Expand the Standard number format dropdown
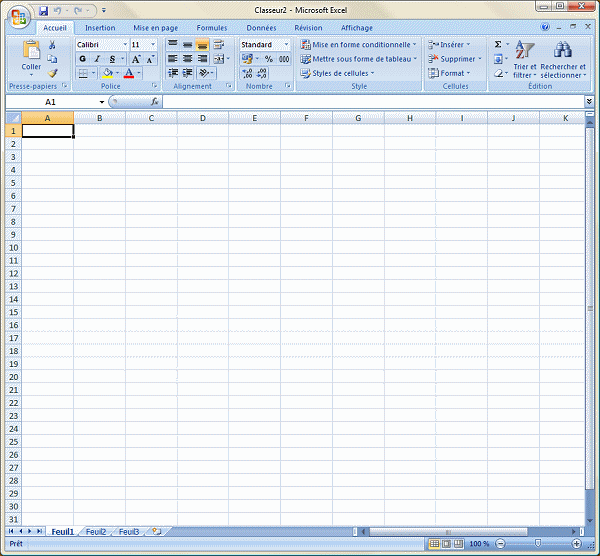Viewport: 600px width, 556px height. pyautogui.click(x=286, y=45)
